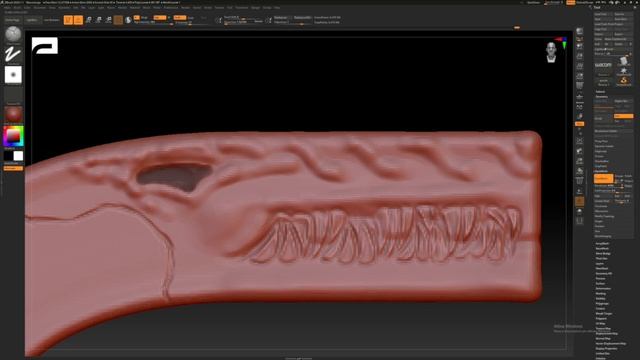
Task: Click the Live Boolean button
Action: tap(51, 20)
